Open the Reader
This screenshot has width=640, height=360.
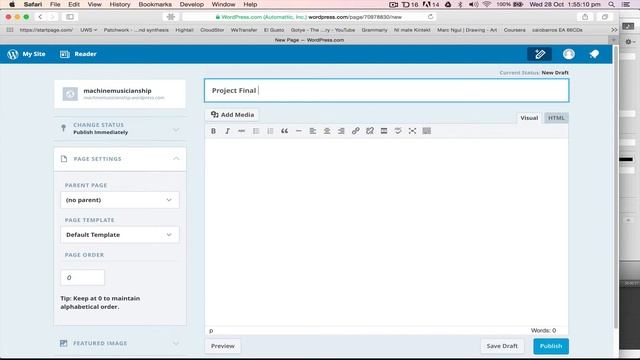(78, 54)
